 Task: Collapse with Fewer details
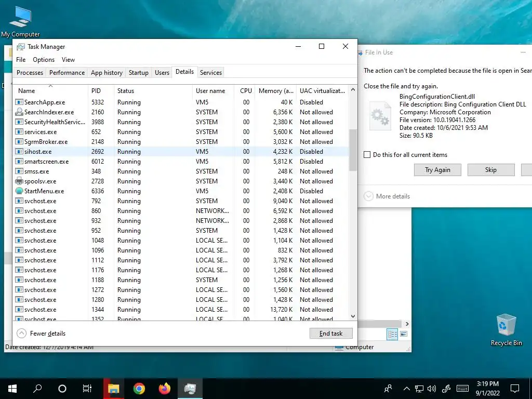point(41,334)
